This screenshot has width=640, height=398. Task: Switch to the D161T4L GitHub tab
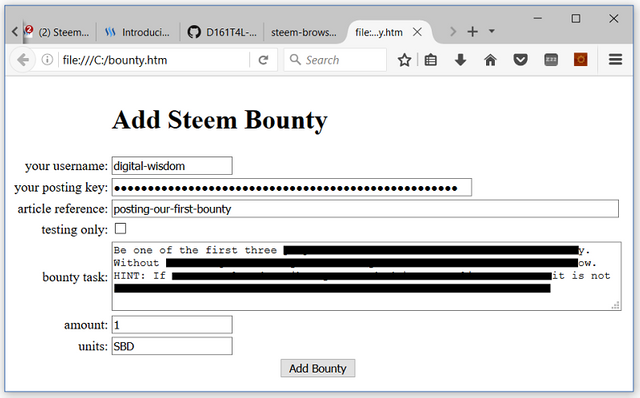[x=222, y=32]
